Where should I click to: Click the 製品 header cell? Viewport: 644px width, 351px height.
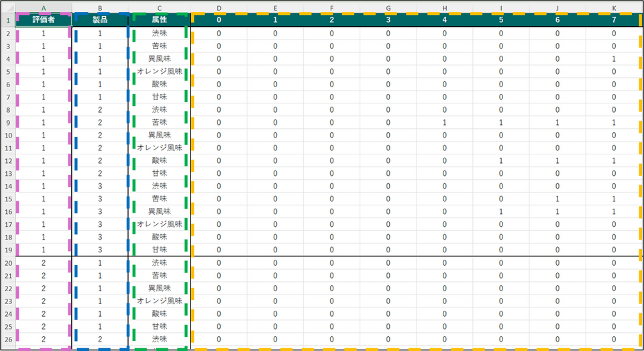click(100, 19)
